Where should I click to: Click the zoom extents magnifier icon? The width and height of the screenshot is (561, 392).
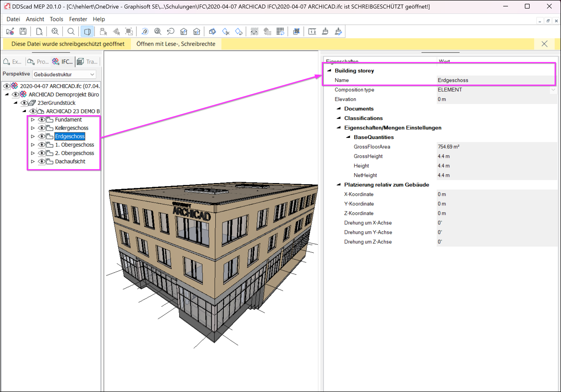[x=55, y=32]
